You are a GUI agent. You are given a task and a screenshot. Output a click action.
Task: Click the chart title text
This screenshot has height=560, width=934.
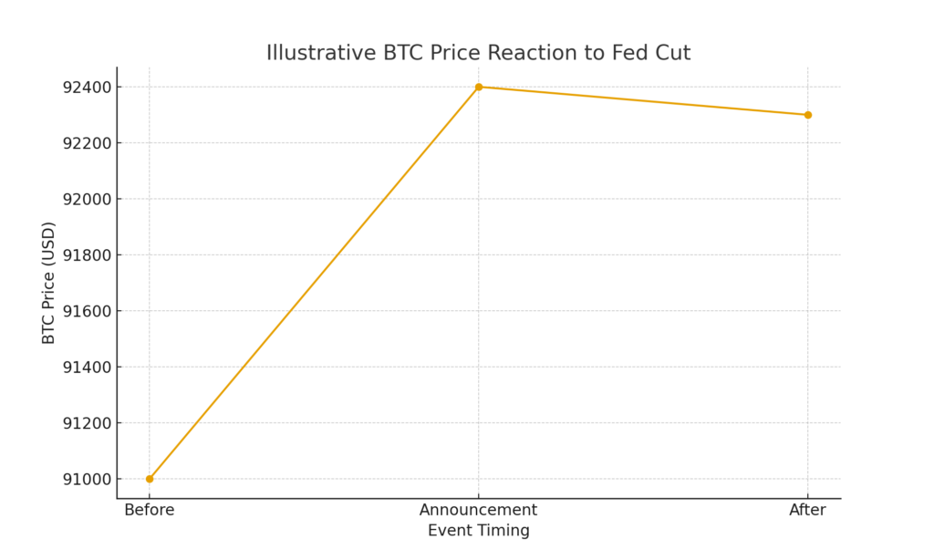(478, 53)
